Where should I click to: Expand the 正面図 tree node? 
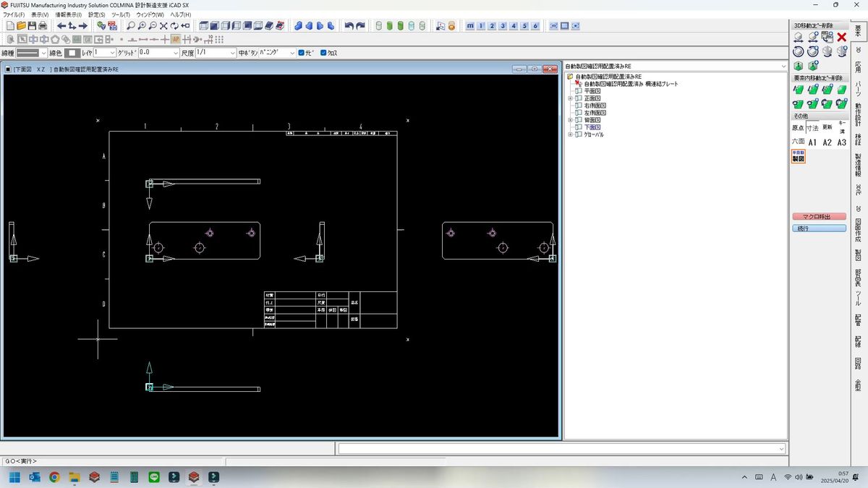(x=570, y=98)
